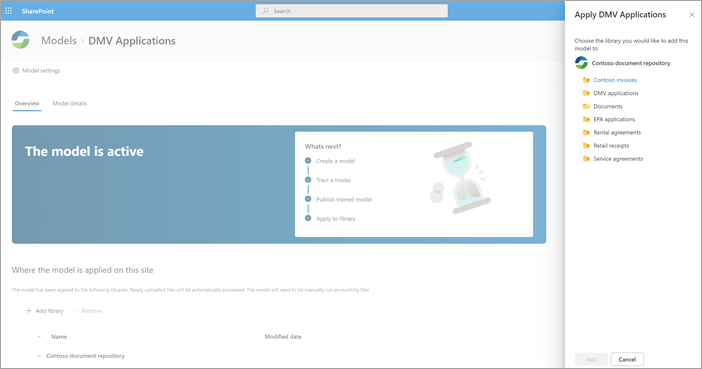Click the Add library button label
The width and height of the screenshot is (702, 369).
(50, 311)
